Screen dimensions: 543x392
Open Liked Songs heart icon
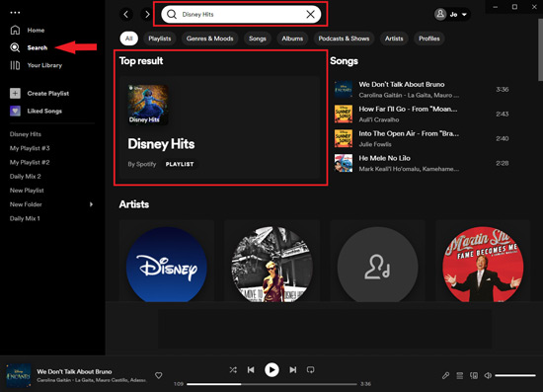(x=15, y=111)
